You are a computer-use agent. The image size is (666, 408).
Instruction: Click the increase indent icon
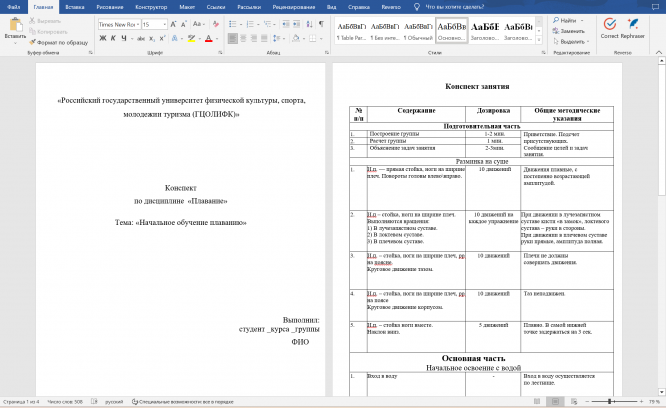point(296,24)
